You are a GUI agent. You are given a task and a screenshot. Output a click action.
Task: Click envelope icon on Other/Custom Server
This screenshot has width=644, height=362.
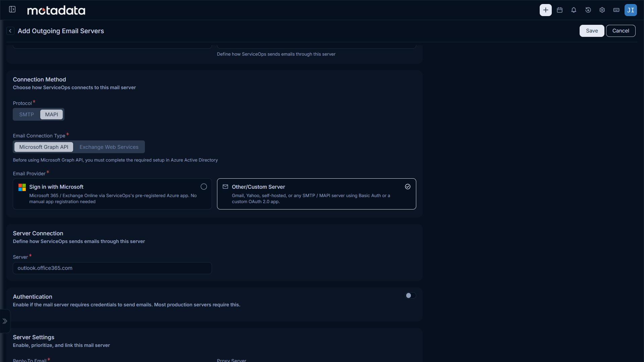(x=225, y=187)
